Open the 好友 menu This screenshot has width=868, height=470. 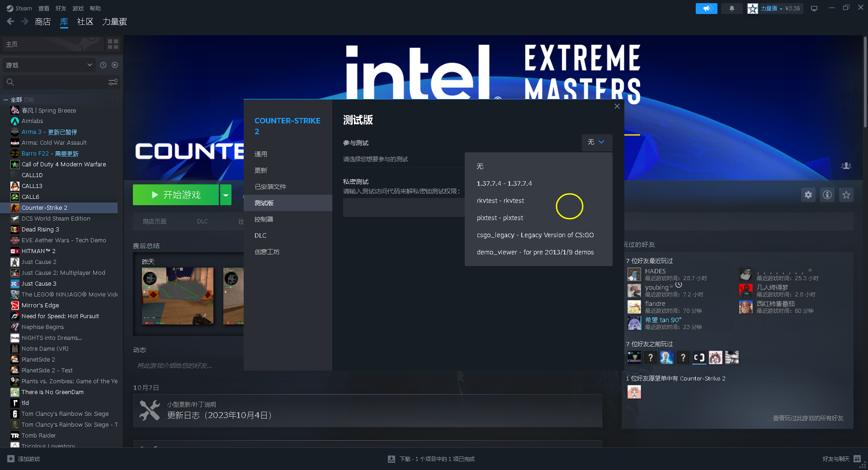click(x=61, y=8)
